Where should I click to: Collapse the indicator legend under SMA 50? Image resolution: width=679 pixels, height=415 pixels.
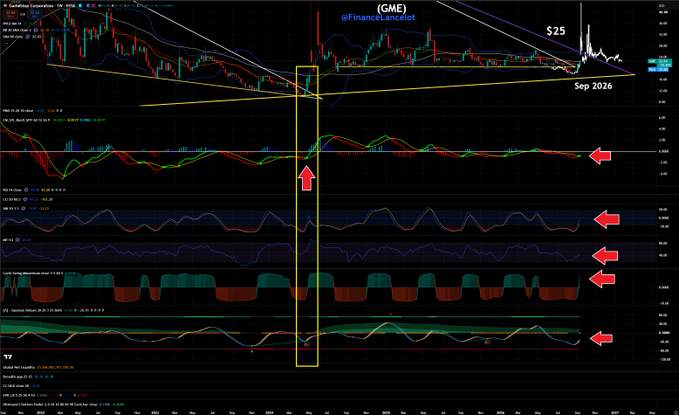[8, 43]
